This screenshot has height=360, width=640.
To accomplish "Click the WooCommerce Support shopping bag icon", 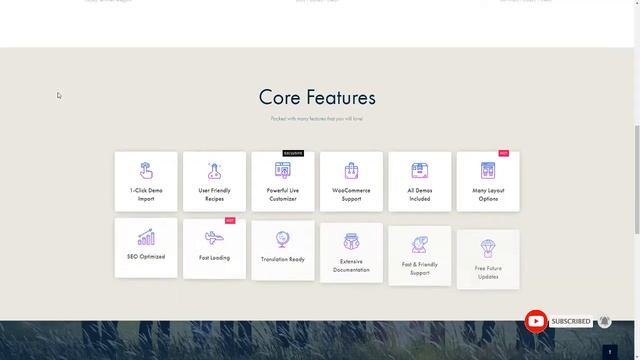I will coord(351,171).
